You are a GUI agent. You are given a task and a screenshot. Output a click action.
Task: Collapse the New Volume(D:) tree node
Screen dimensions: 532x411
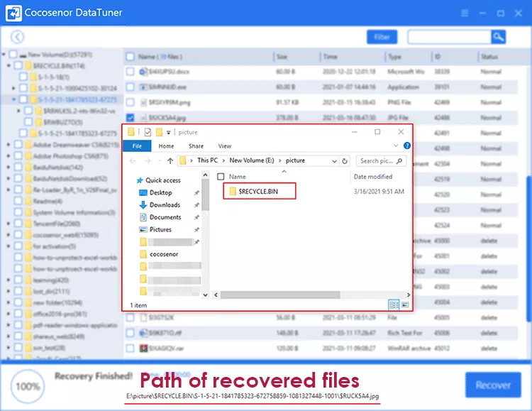[4, 55]
